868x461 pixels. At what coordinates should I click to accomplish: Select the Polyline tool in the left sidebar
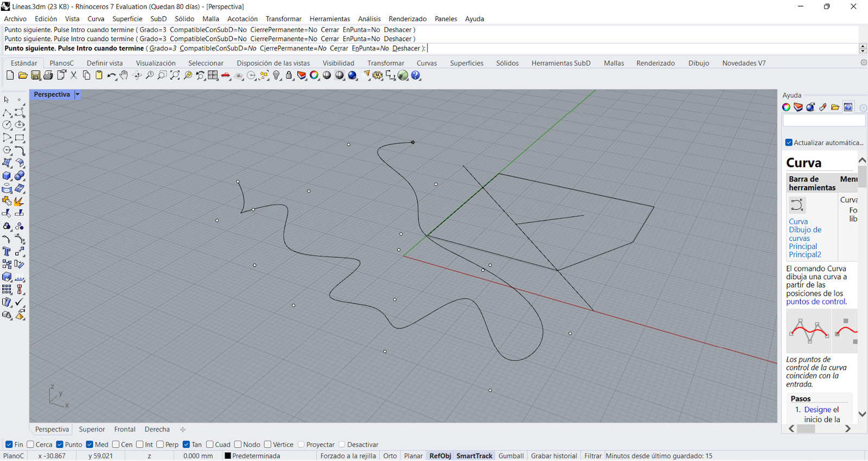[7, 112]
